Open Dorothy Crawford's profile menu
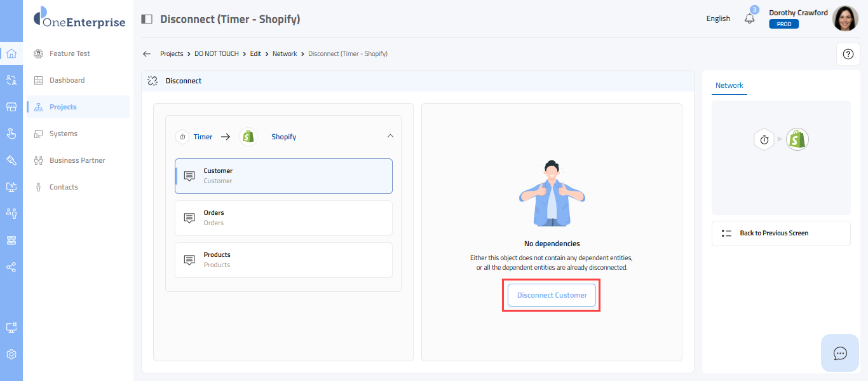The width and height of the screenshot is (868, 381). [845, 18]
